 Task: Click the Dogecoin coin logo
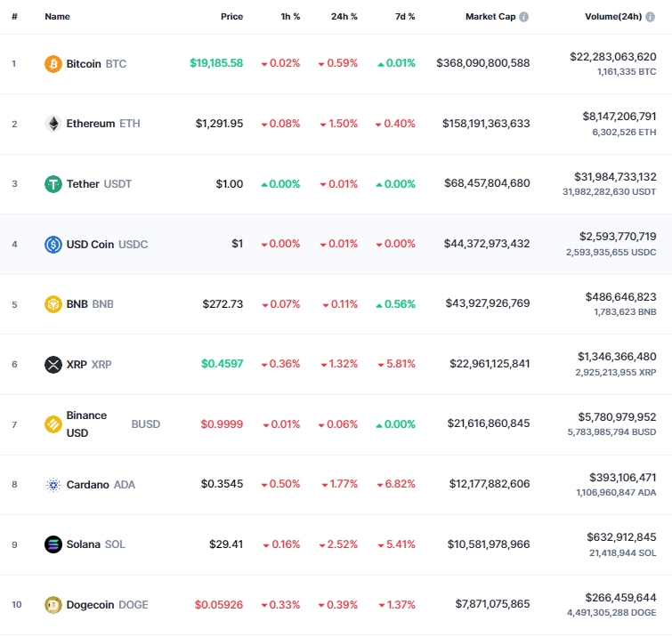(53, 605)
